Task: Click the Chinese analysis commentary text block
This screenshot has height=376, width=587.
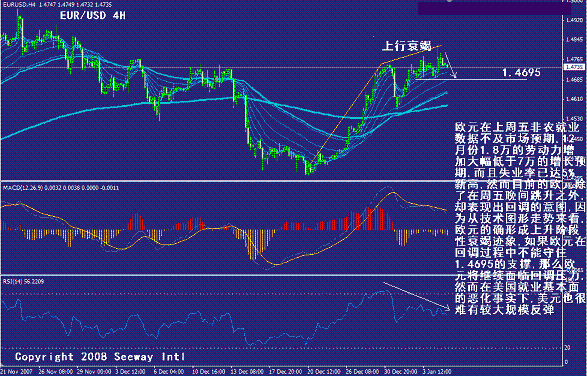Action: pos(520,218)
